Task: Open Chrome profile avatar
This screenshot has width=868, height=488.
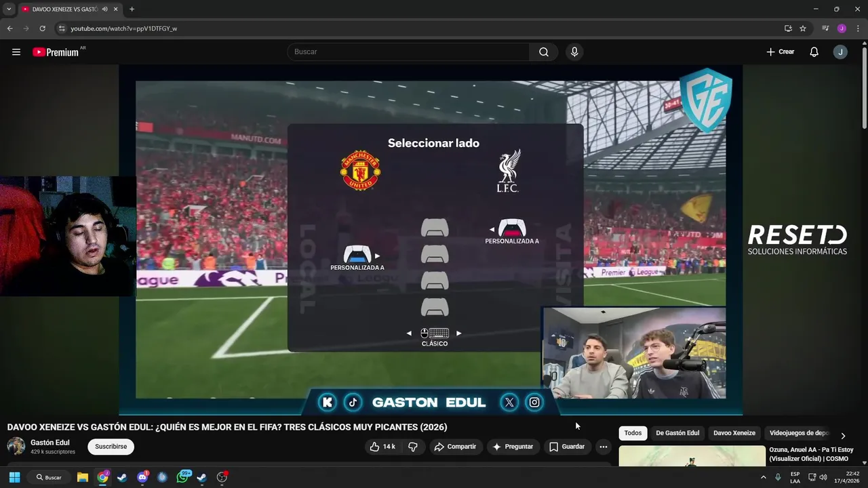Action: [842, 28]
